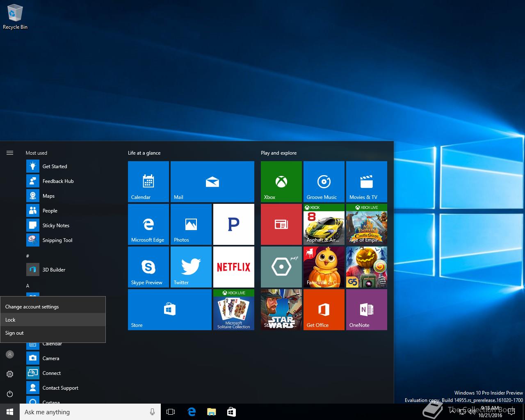Open the Photos tile
This screenshot has height=420, width=525.
191,224
